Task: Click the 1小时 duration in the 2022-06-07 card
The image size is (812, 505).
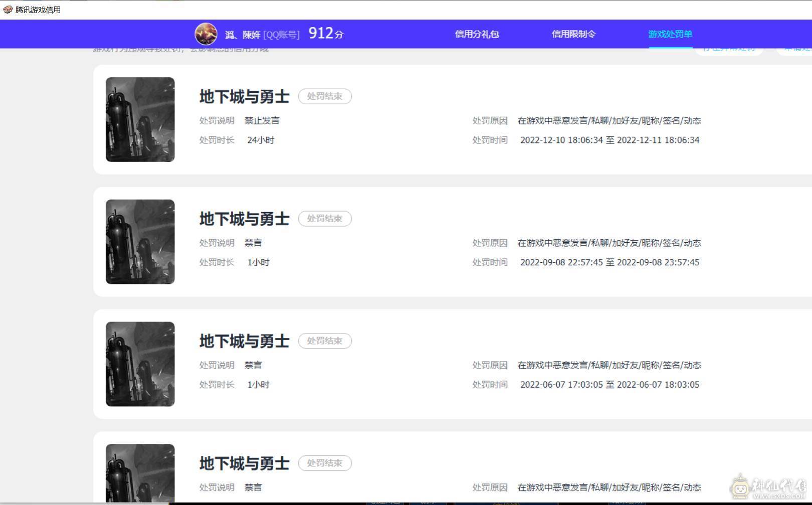Action: [x=258, y=385]
